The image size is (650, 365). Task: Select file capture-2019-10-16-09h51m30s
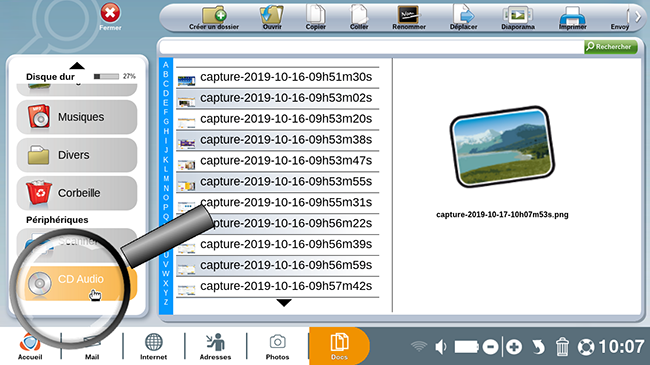click(x=278, y=77)
